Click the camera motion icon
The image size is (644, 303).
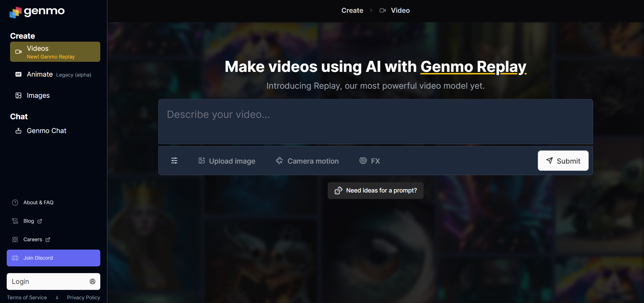pyautogui.click(x=279, y=161)
